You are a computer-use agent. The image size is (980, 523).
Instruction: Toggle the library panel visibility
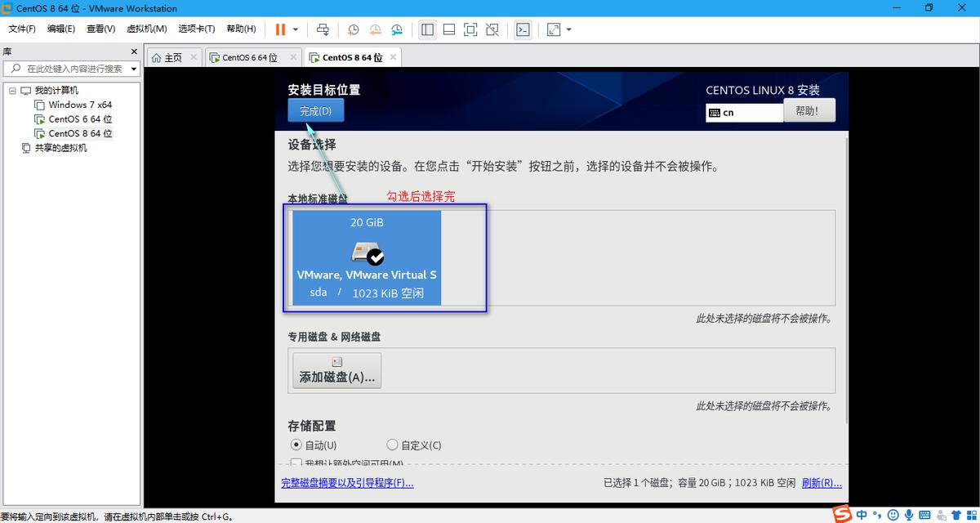tap(427, 29)
